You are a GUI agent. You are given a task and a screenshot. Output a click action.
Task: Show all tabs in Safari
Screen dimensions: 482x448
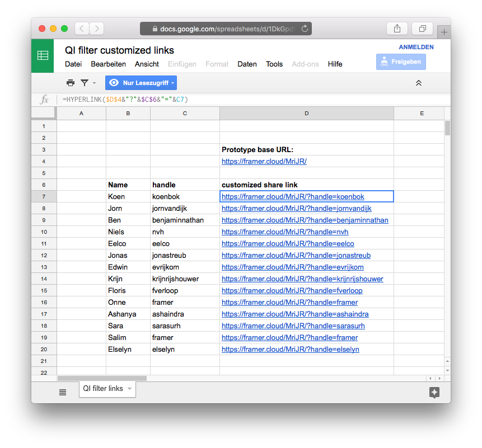(x=423, y=29)
